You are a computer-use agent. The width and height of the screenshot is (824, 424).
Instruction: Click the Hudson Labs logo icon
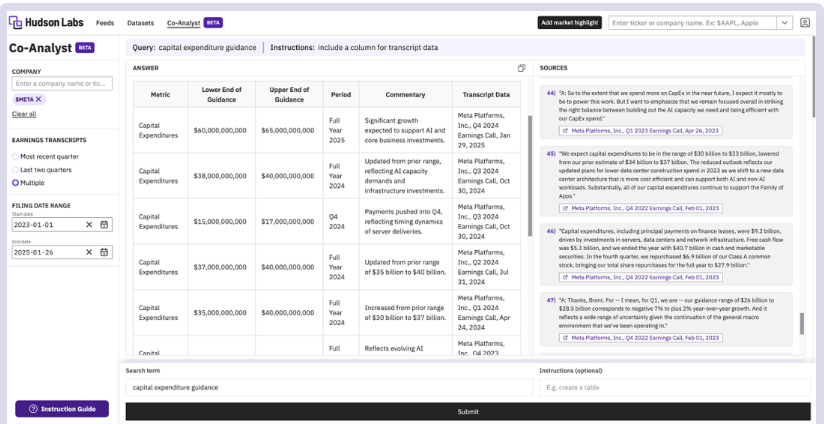[15, 21]
